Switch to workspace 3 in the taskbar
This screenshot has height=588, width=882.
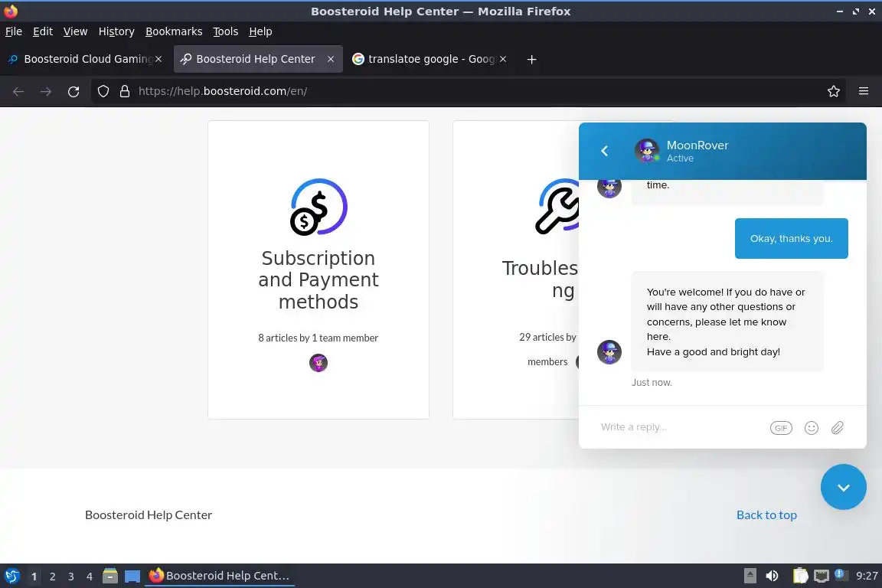tap(71, 577)
